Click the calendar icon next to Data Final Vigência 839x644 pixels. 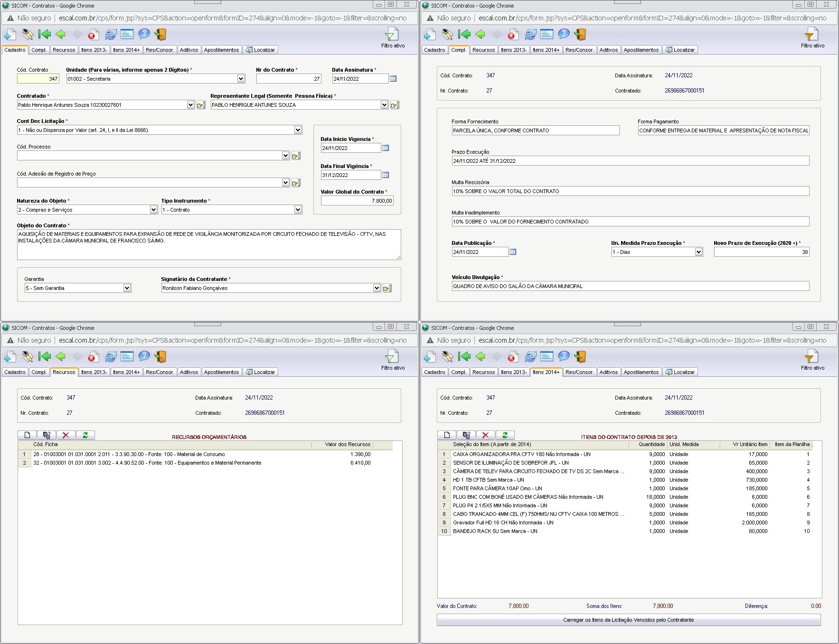[386, 175]
